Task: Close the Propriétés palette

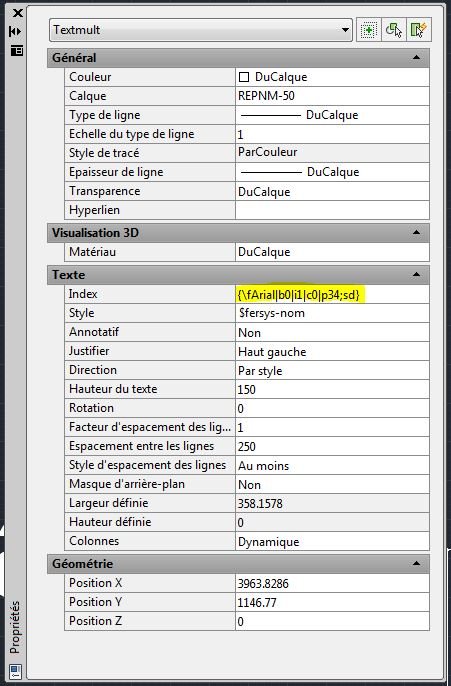Action: coord(17,13)
